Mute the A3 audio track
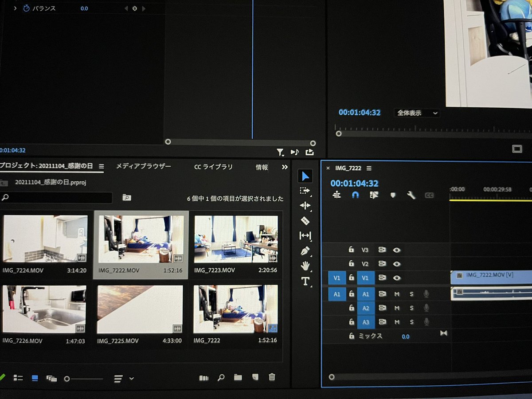 tap(397, 322)
